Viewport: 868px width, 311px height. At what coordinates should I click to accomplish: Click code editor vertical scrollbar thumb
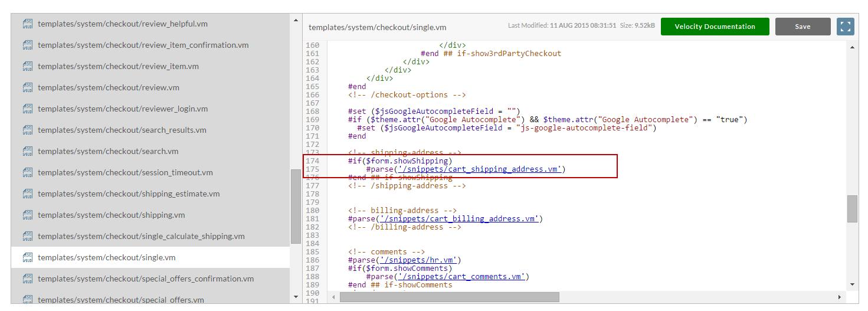[x=852, y=209]
